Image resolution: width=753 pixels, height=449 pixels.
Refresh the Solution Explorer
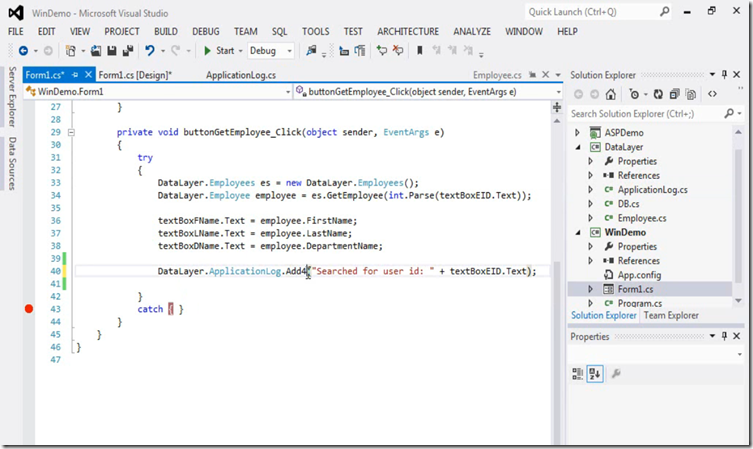pos(658,94)
